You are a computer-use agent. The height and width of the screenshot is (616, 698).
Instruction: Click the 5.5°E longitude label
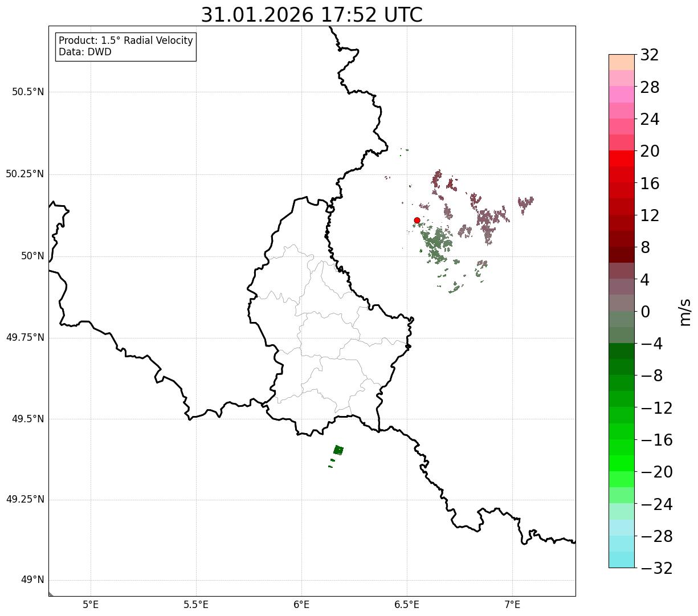[x=197, y=605]
